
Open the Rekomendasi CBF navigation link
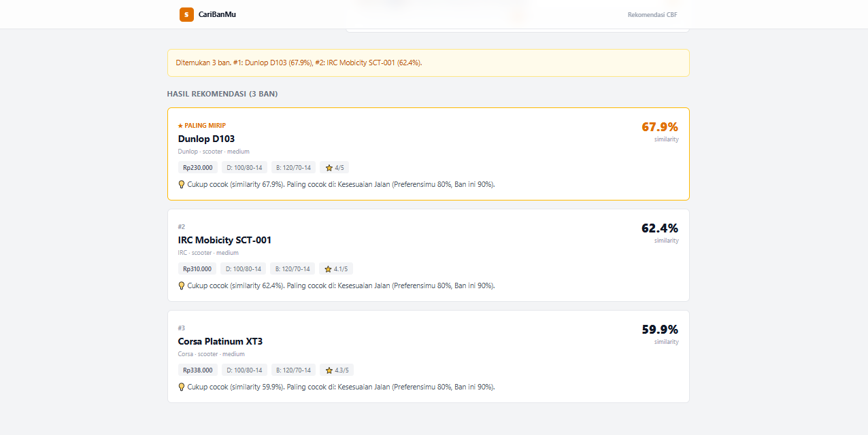652,14
